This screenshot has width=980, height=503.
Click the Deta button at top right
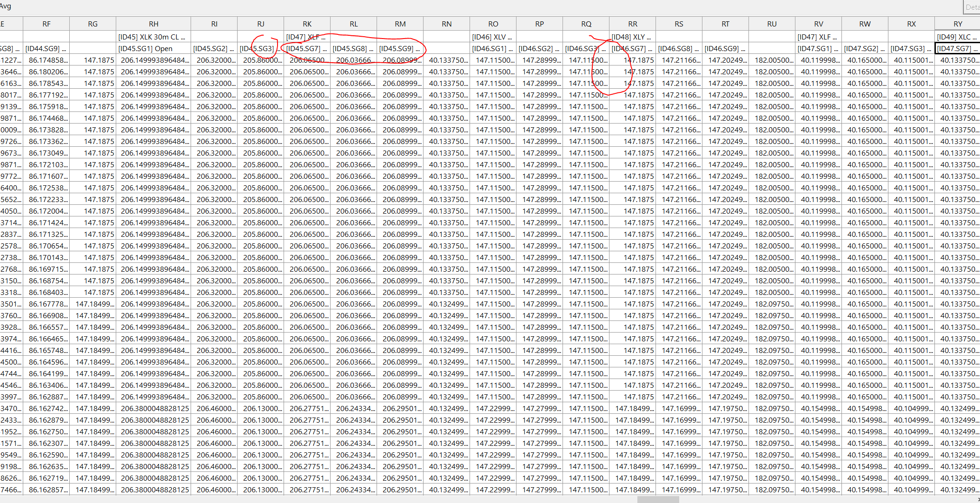coord(972,7)
